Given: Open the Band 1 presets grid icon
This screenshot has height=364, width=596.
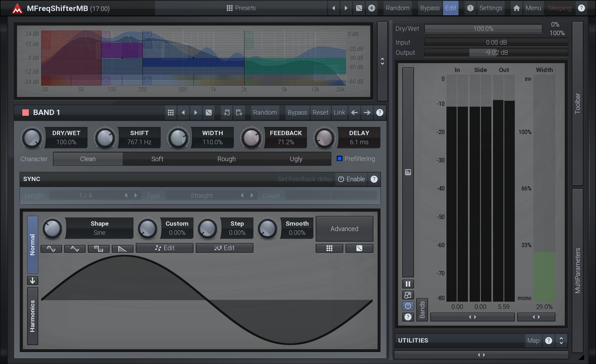Looking at the screenshot, I should click(x=171, y=113).
